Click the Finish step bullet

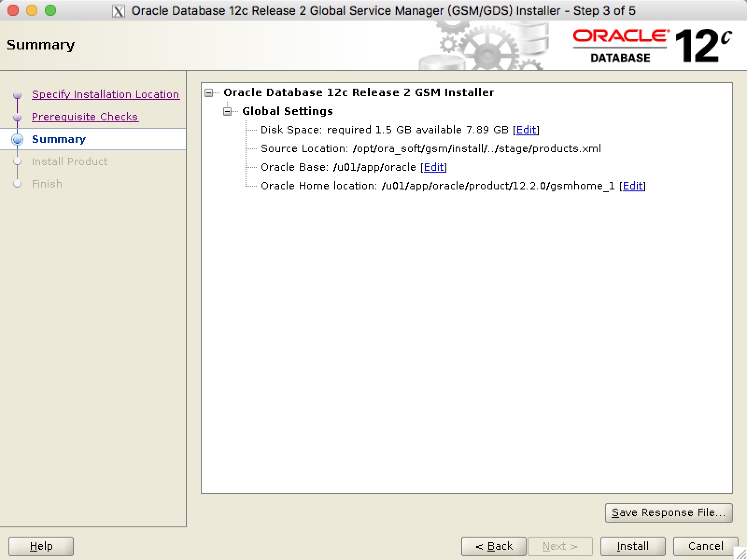pyautogui.click(x=17, y=184)
